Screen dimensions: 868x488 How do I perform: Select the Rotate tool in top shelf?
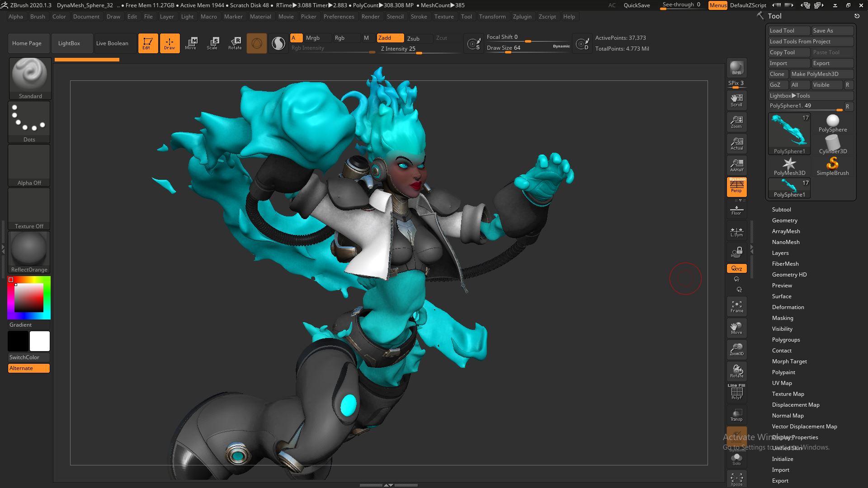coord(235,43)
